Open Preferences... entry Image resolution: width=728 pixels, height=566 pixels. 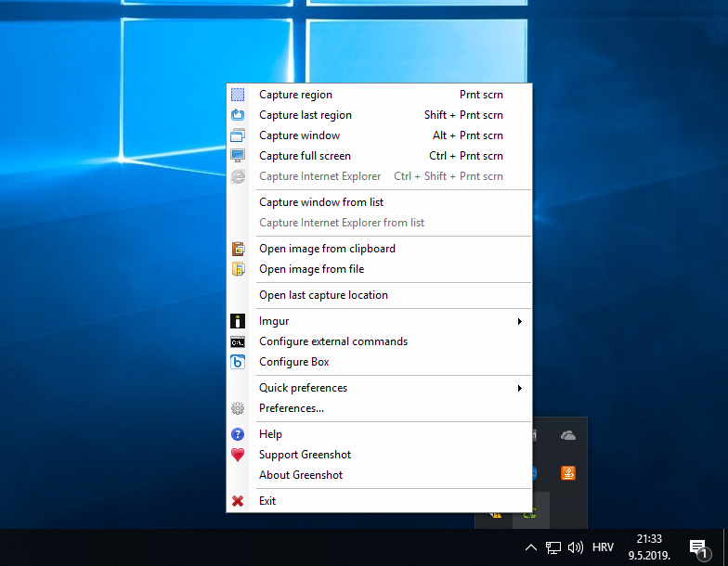pyautogui.click(x=379, y=408)
